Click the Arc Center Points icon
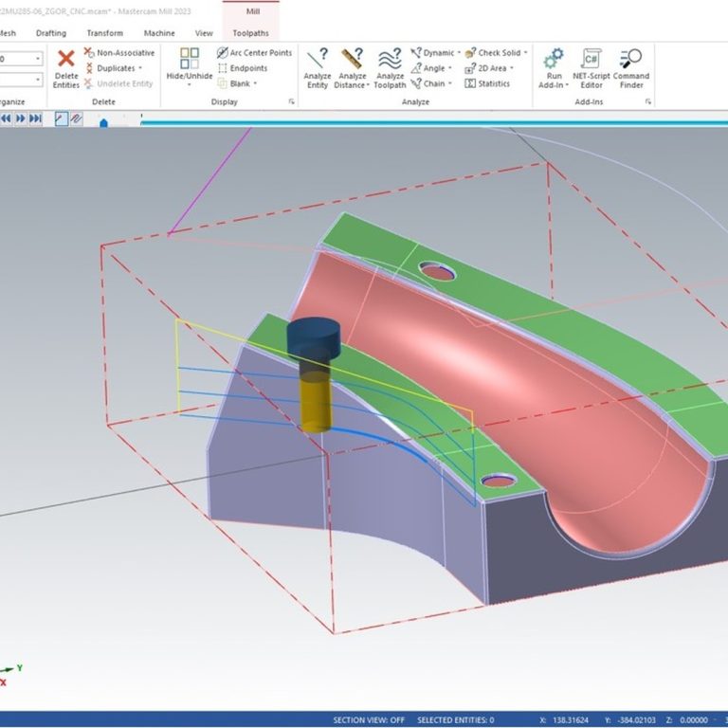 223,53
